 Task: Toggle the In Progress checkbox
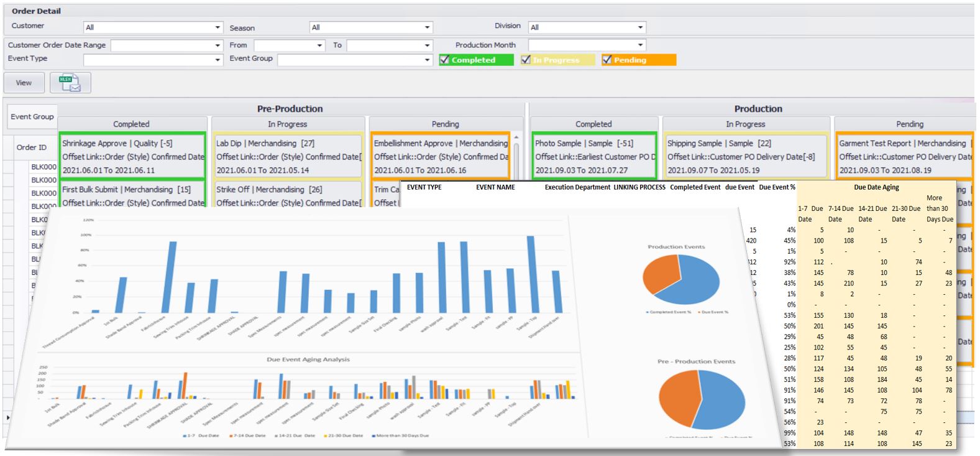(x=526, y=60)
